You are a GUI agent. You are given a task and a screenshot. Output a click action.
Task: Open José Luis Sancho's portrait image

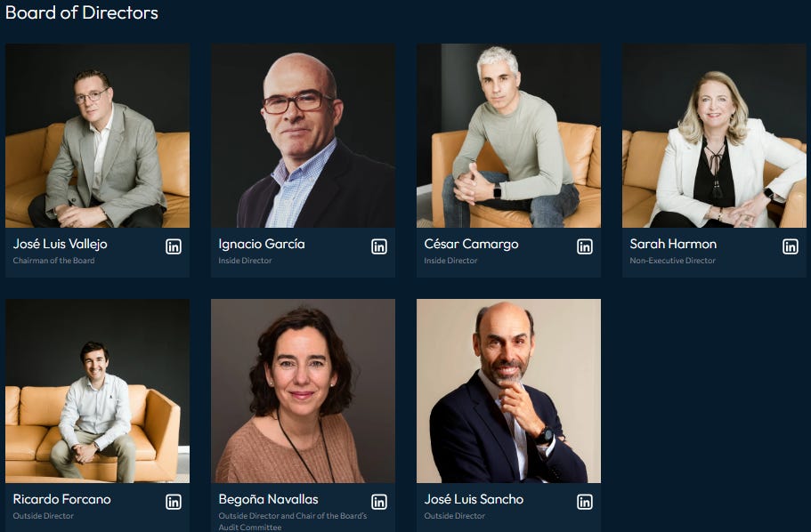(x=509, y=391)
